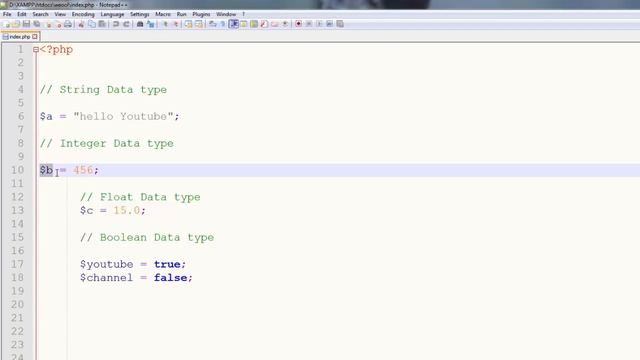Click the $channel variable on line 18
640x360 pixels.
107,278
